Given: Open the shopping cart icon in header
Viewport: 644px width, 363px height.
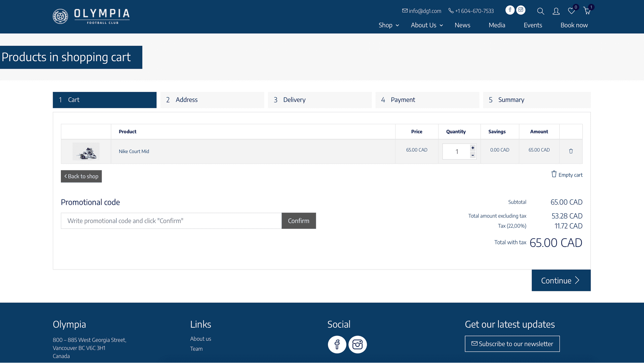Looking at the screenshot, I should click(x=587, y=11).
